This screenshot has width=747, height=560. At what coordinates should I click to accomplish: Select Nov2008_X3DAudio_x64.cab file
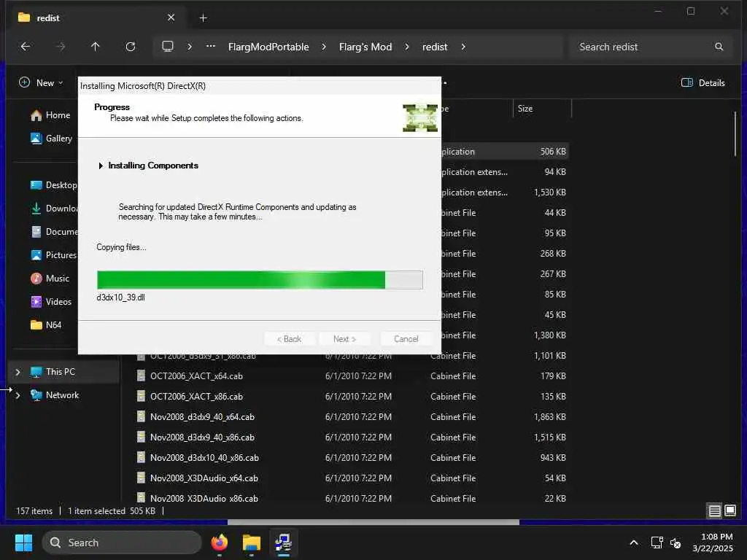coord(204,478)
